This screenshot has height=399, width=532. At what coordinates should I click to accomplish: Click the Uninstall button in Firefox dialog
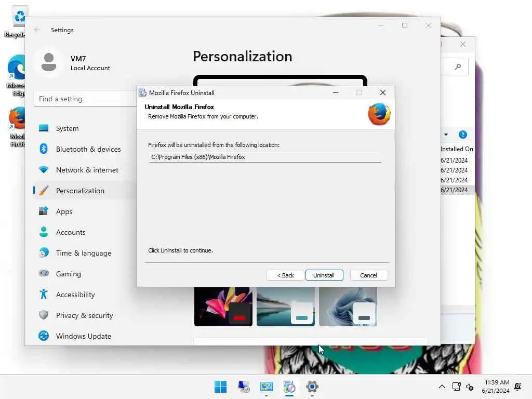pyautogui.click(x=324, y=275)
